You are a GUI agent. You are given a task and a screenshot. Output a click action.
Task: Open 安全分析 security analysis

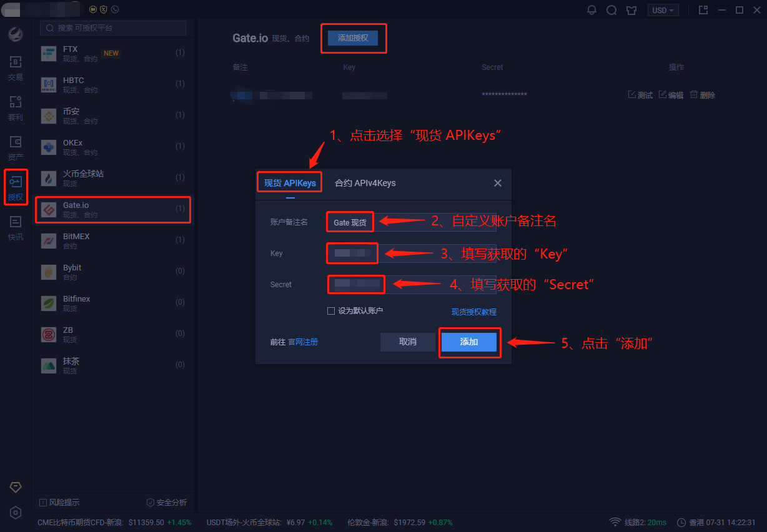pos(166,503)
